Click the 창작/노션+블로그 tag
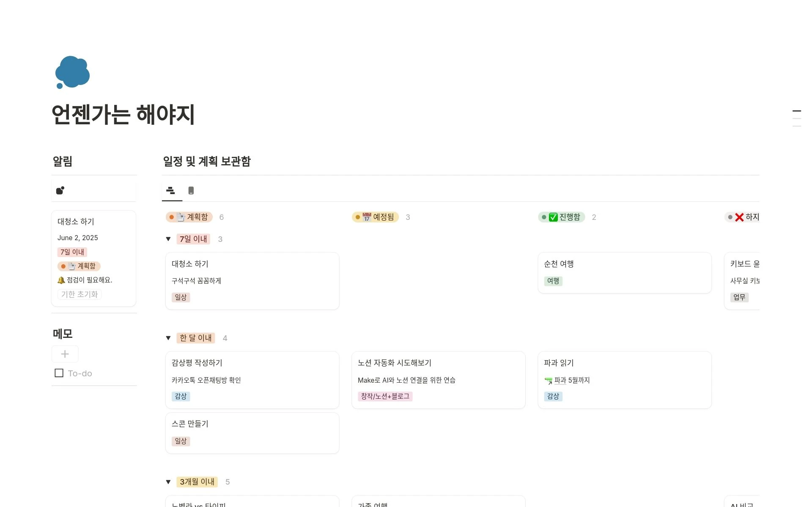This screenshot has height=507, width=812. 385,396
